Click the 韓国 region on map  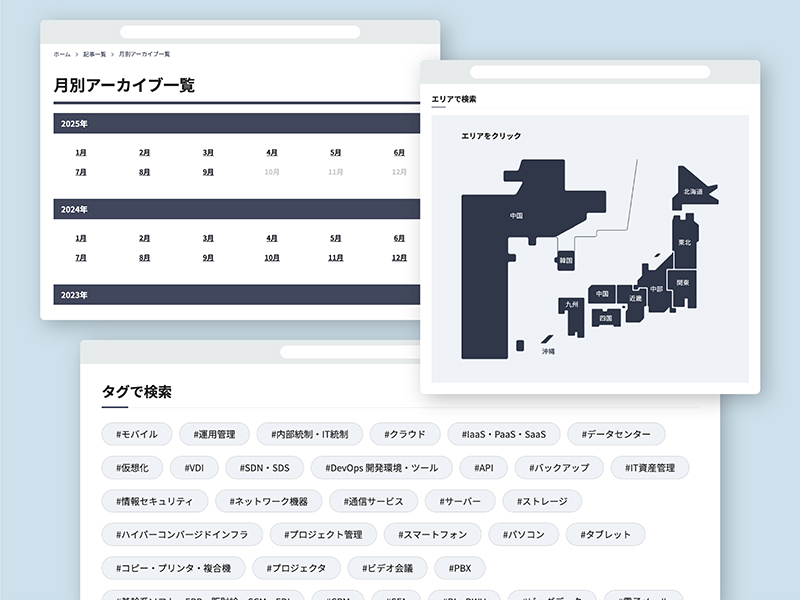click(x=566, y=260)
